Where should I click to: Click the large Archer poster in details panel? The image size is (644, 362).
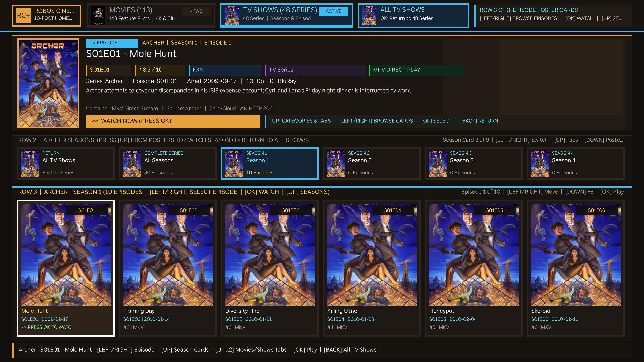[x=48, y=83]
